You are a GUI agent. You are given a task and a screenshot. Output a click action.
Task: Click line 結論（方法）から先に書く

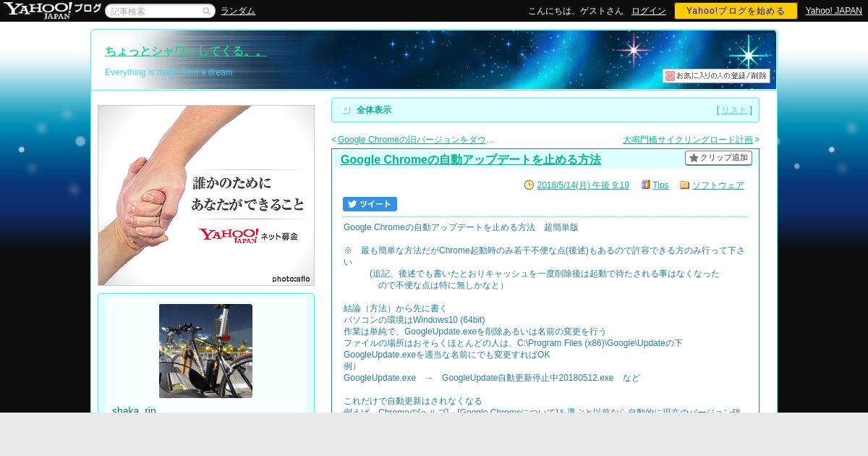pos(396,308)
